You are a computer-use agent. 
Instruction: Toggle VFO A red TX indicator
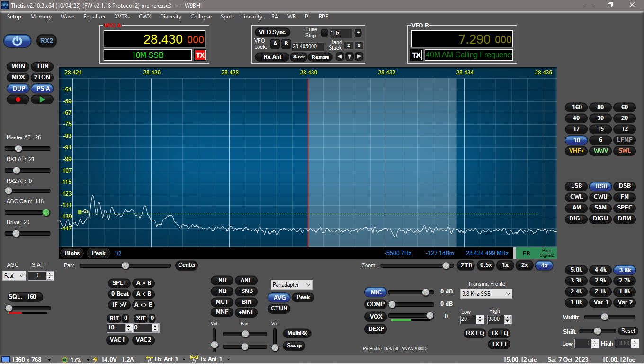click(200, 55)
